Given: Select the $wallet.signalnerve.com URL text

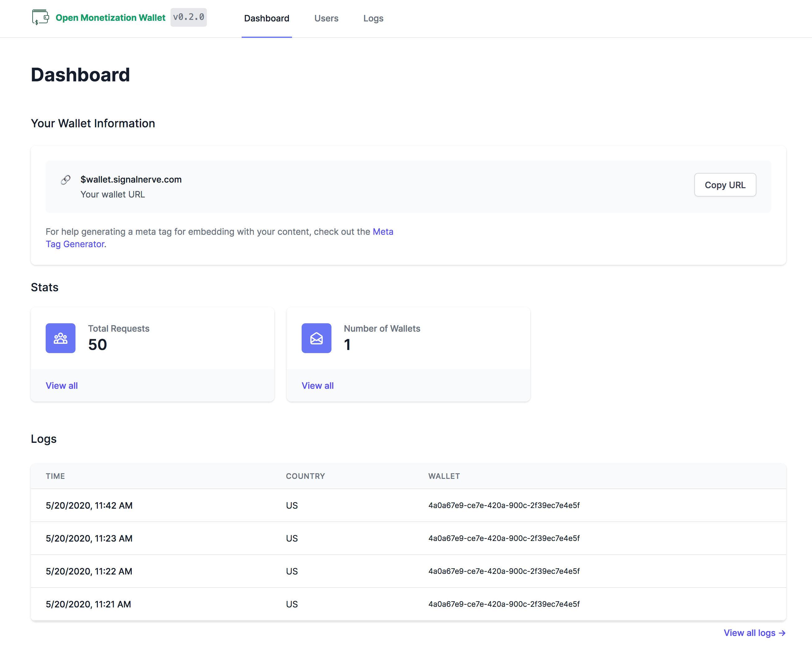Looking at the screenshot, I should pos(131,179).
